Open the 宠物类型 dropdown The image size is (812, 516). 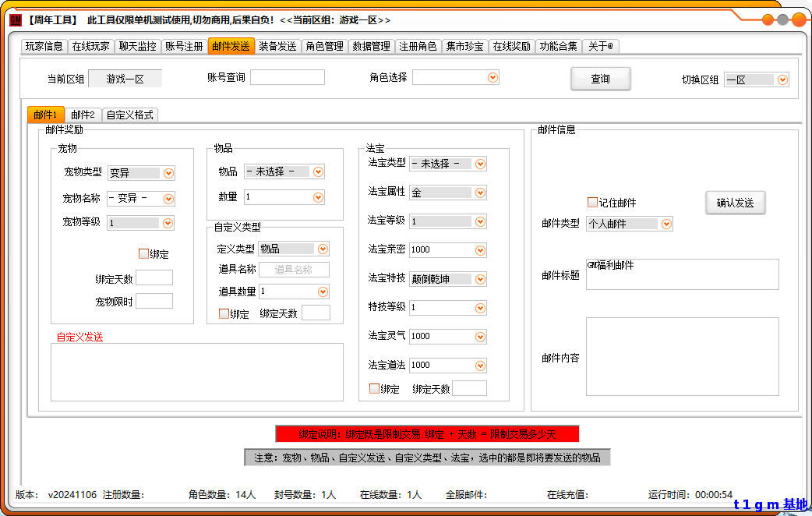[x=168, y=173]
